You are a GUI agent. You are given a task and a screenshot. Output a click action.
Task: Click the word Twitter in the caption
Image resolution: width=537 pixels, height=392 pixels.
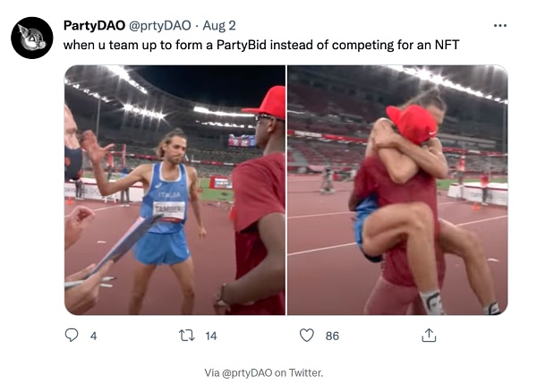(x=303, y=372)
